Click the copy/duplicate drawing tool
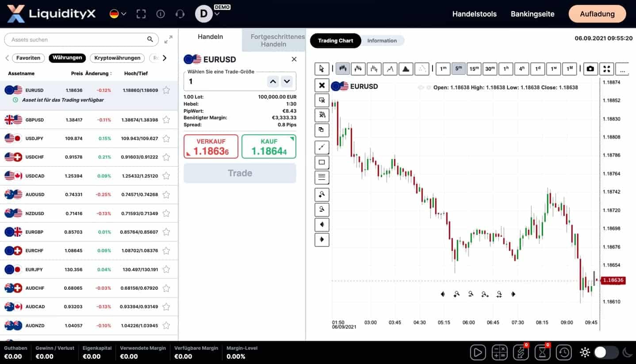Viewport: 636px width, 364px height. 322,130
